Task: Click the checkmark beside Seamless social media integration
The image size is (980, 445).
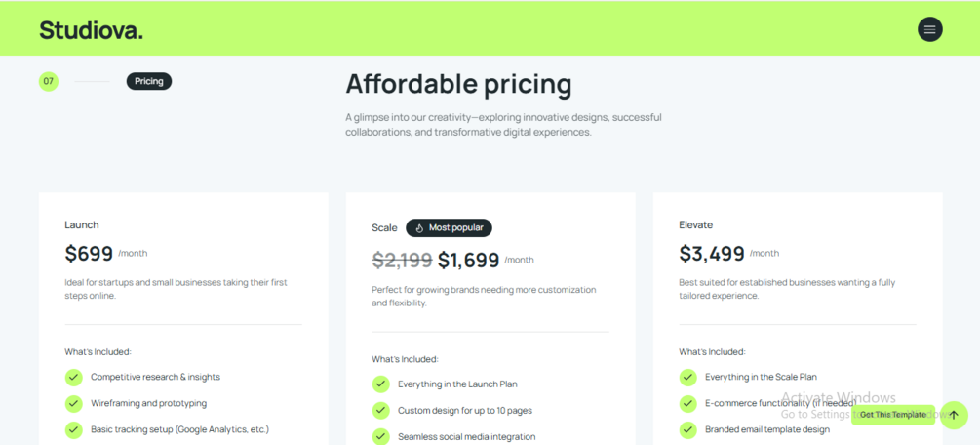Action: point(380,436)
